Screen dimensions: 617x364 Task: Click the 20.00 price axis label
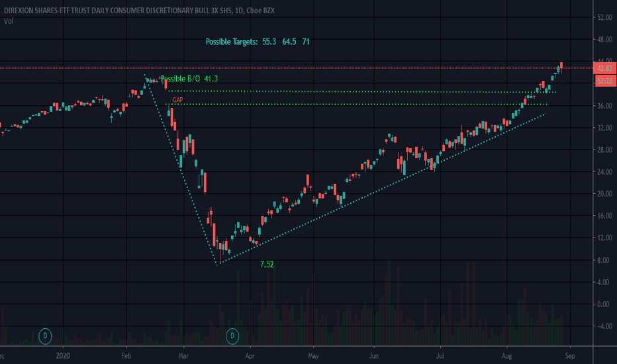(604, 194)
